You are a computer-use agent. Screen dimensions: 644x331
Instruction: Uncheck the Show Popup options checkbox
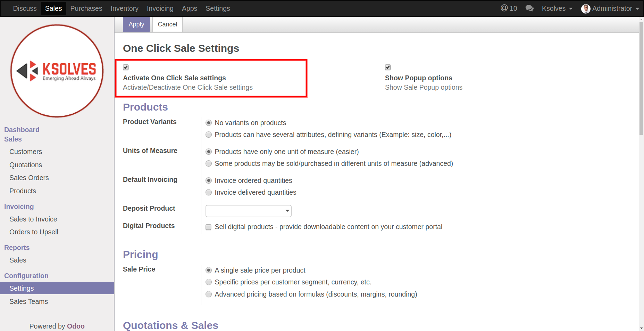[388, 67]
